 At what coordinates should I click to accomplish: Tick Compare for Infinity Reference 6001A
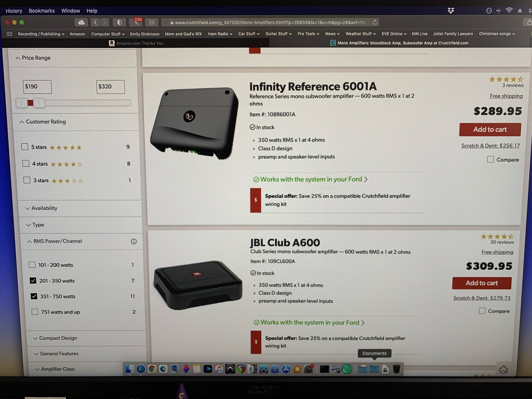(x=490, y=159)
